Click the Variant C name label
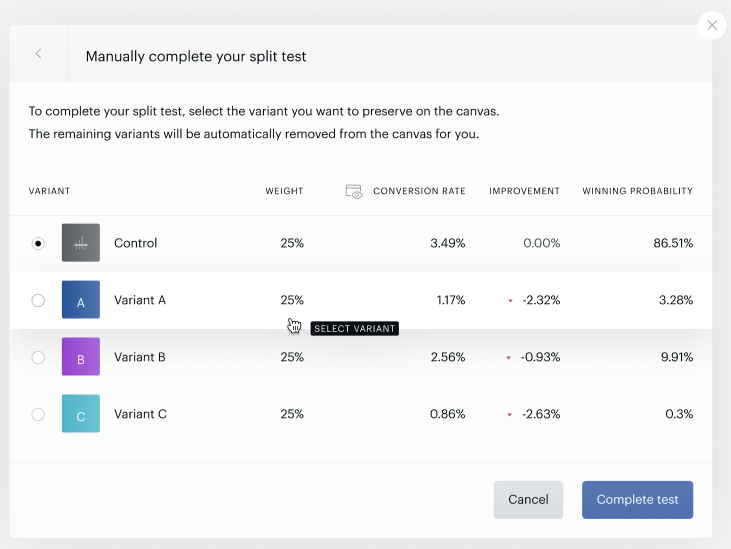 (x=140, y=414)
